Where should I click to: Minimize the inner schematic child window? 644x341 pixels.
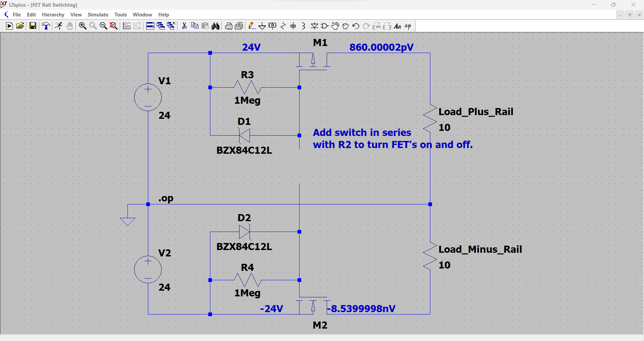tap(620, 15)
